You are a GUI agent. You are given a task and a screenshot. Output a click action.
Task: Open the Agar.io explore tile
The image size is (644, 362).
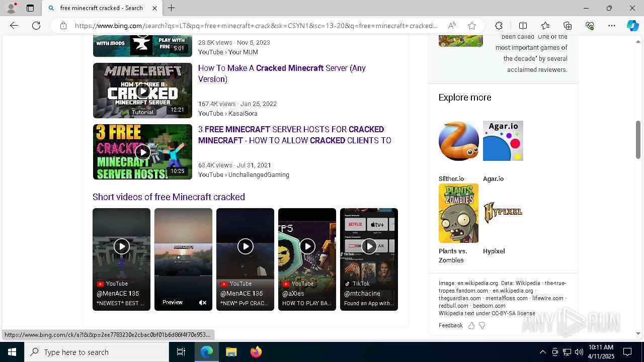[x=503, y=151]
